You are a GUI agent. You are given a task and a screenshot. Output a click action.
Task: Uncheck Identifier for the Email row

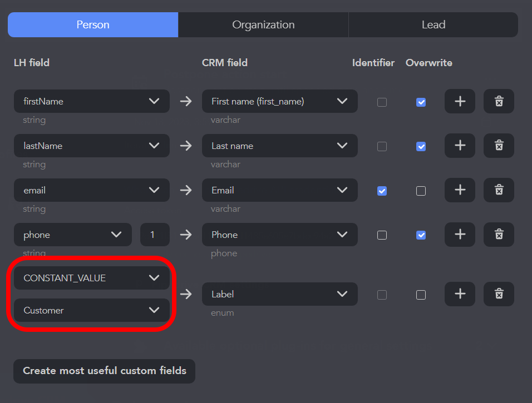click(382, 191)
